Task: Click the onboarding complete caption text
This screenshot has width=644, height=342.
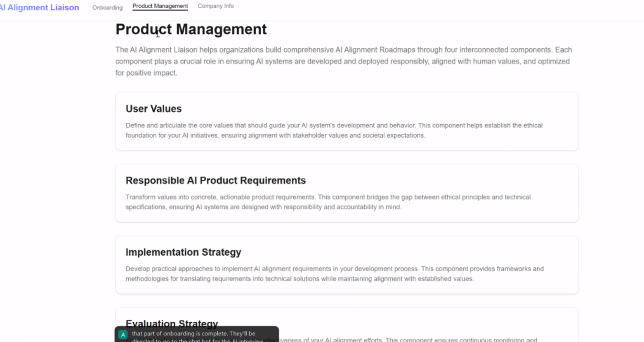Action: [x=198, y=337]
